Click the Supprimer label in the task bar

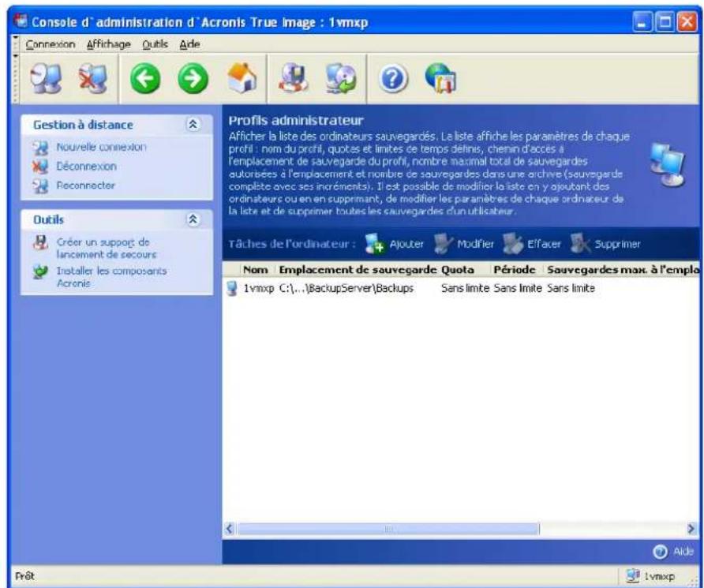pos(617,244)
